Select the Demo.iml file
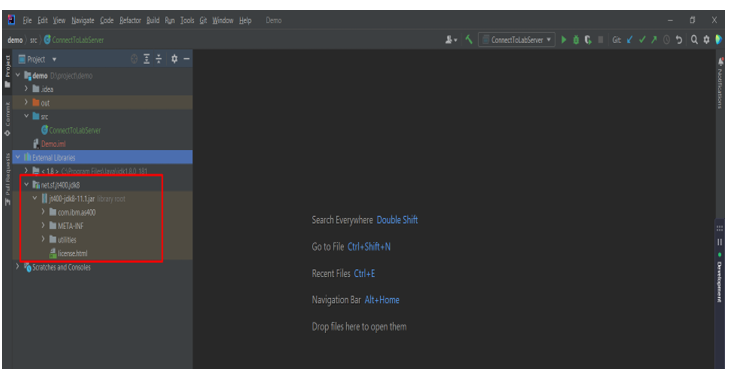The image size is (737, 378). [49, 144]
